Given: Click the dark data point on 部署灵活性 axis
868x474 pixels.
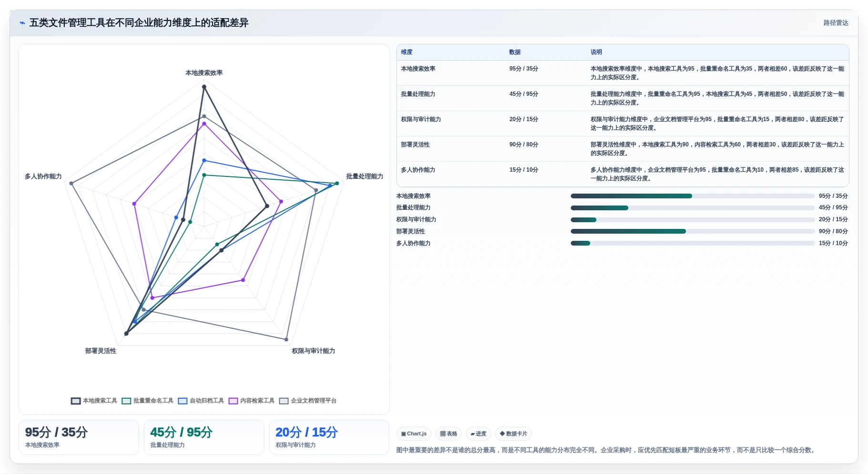Looking at the screenshot, I should (126, 333).
